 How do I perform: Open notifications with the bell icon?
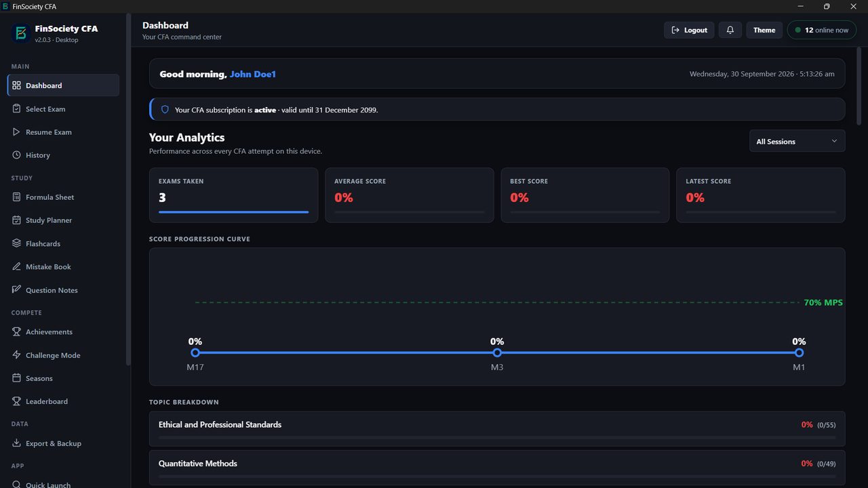point(730,30)
